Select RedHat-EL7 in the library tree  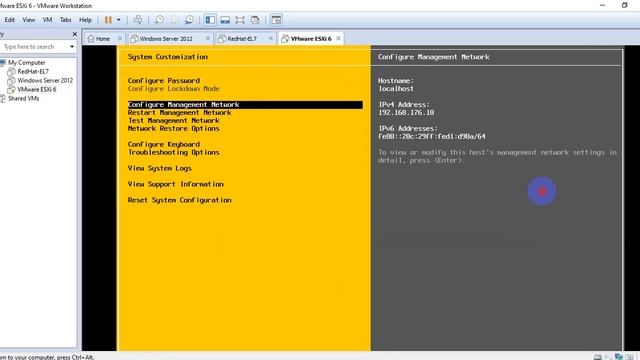[33, 71]
